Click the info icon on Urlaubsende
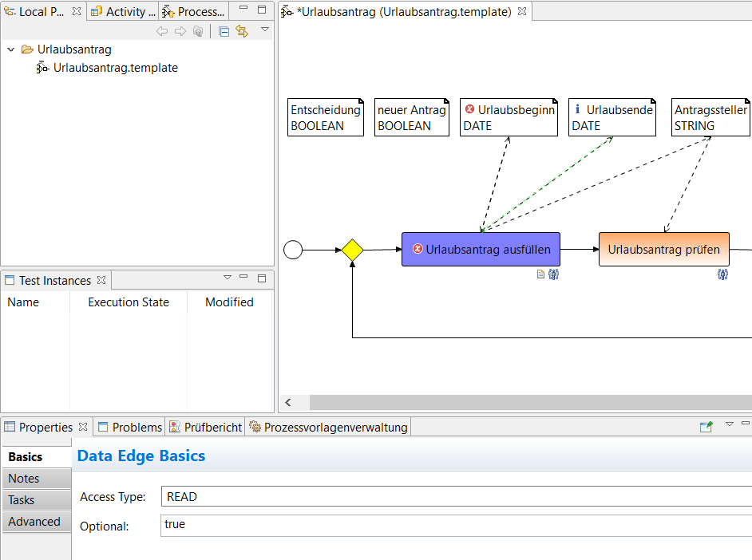This screenshot has width=752, height=560. [x=577, y=109]
